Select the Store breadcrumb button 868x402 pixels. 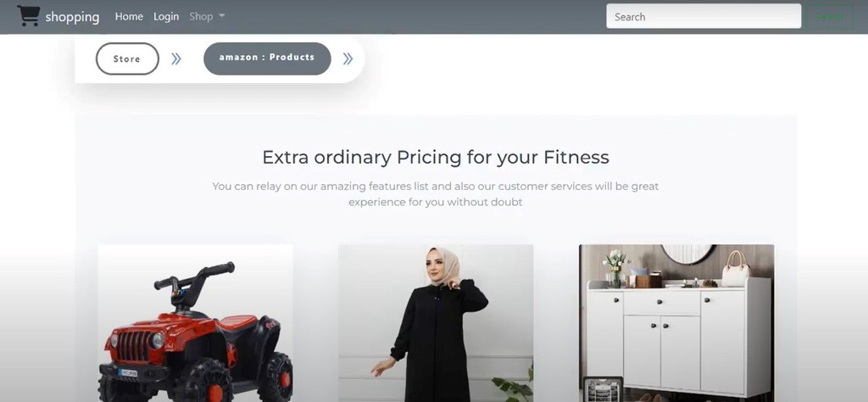tap(127, 59)
